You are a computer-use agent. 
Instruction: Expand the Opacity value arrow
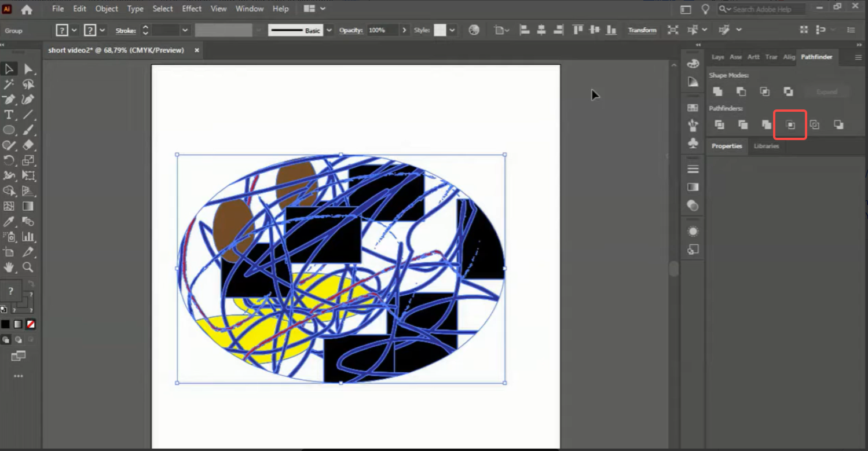[404, 30]
